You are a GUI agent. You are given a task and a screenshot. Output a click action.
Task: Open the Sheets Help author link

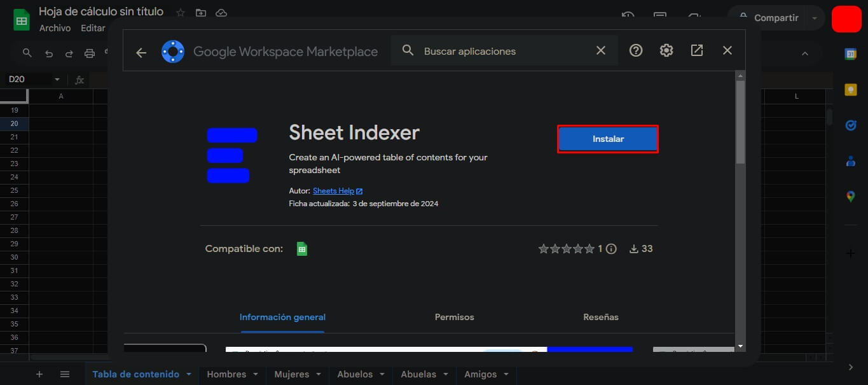338,191
